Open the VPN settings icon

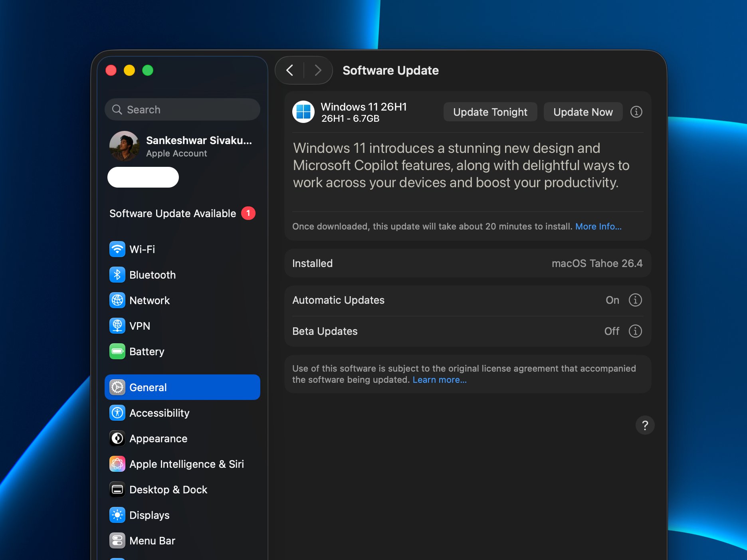[117, 326]
